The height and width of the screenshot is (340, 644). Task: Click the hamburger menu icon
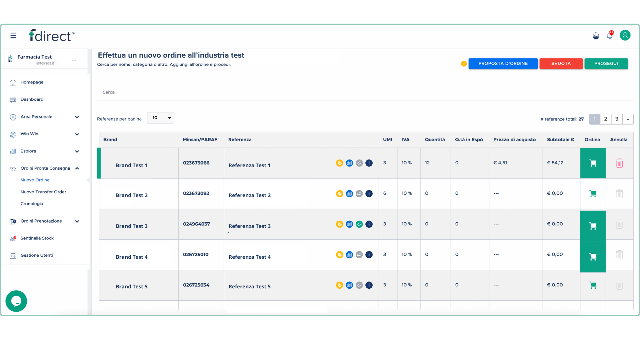point(13,35)
